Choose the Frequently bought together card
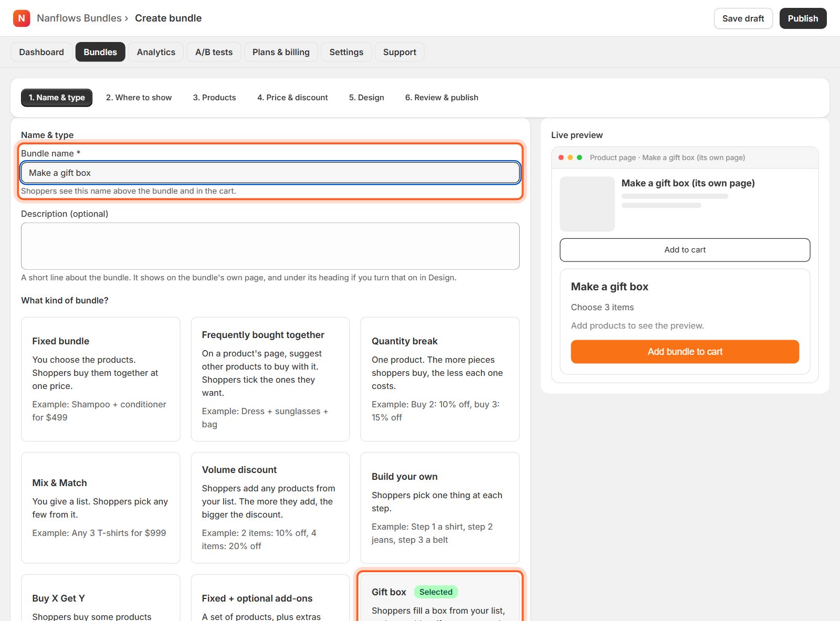The height and width of the screenshot is (621, 840). point(270,379)
